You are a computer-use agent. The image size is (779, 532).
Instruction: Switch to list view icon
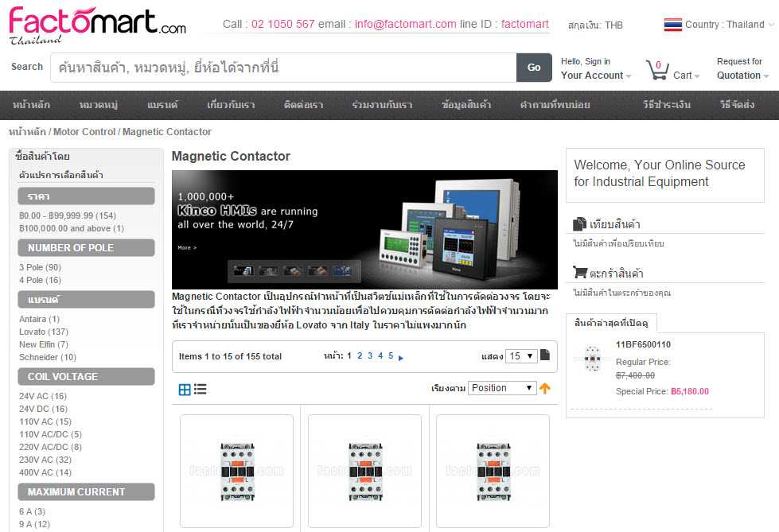coord(201,389)
